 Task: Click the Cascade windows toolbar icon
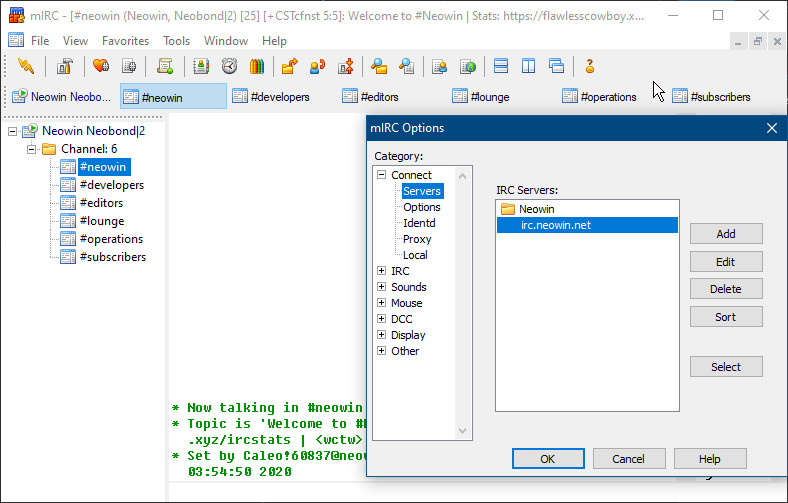tap(556, 67)
